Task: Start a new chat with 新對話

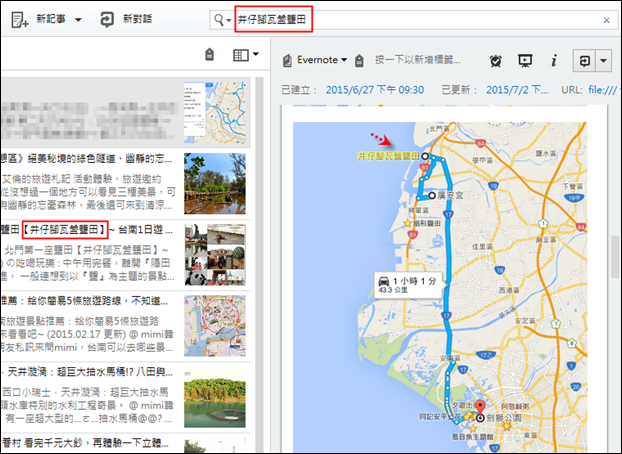Action: coord(126,19)
